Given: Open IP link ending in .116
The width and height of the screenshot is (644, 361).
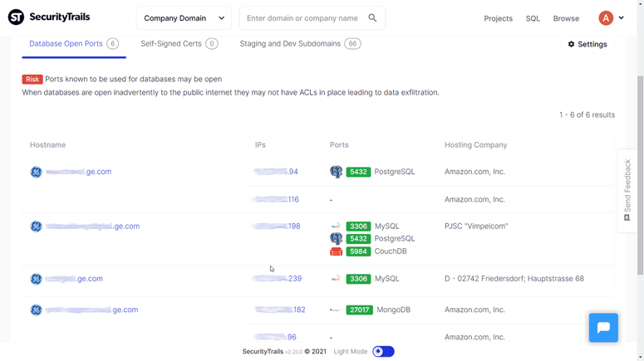Looking at the screenshot, I should pyautogui.click(x=276, y=199).
